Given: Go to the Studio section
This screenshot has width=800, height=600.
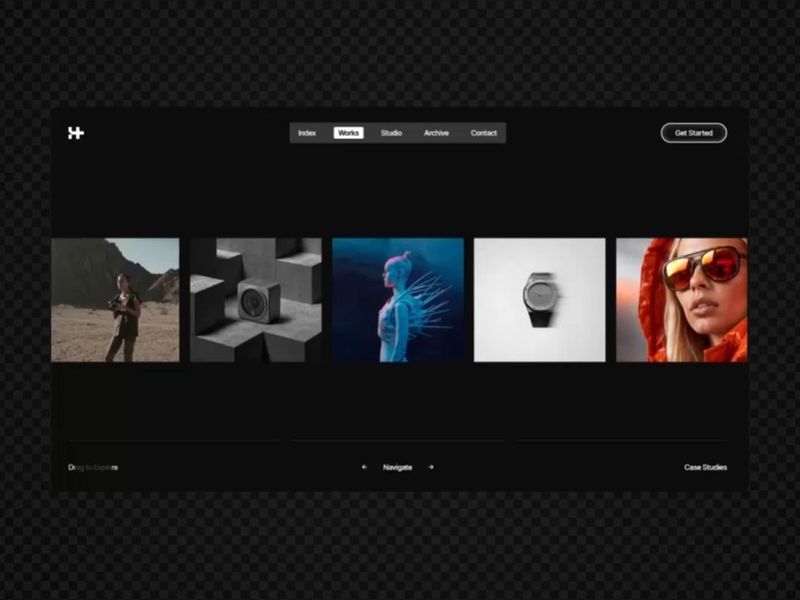Looking at the screenshot, I should click(x=391, y=133).
